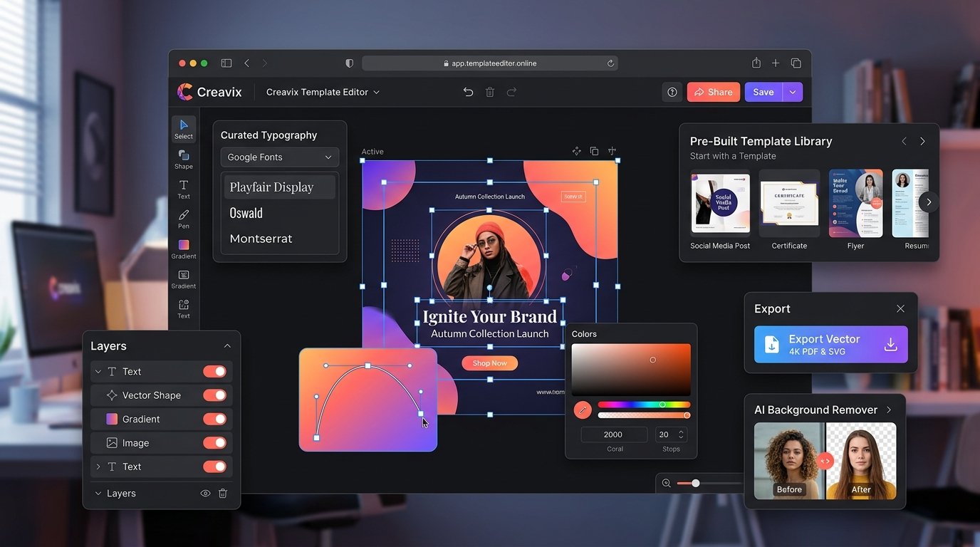Click the Redo arrow in the header
The width and height of the screenshot is (980, 547).
[511, 92]
